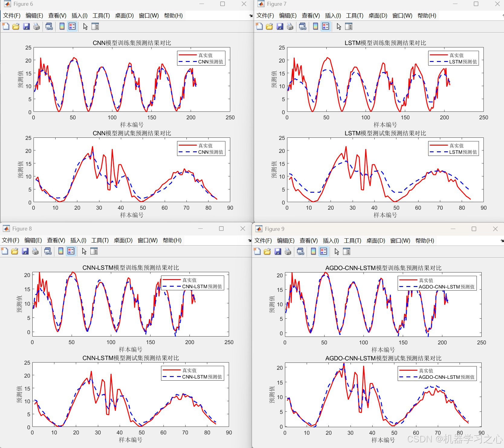Screen dimensions: 504x448
Task: Toggle insert colorbar in Figure 6 toolbar
Action: tap(62, 27)
